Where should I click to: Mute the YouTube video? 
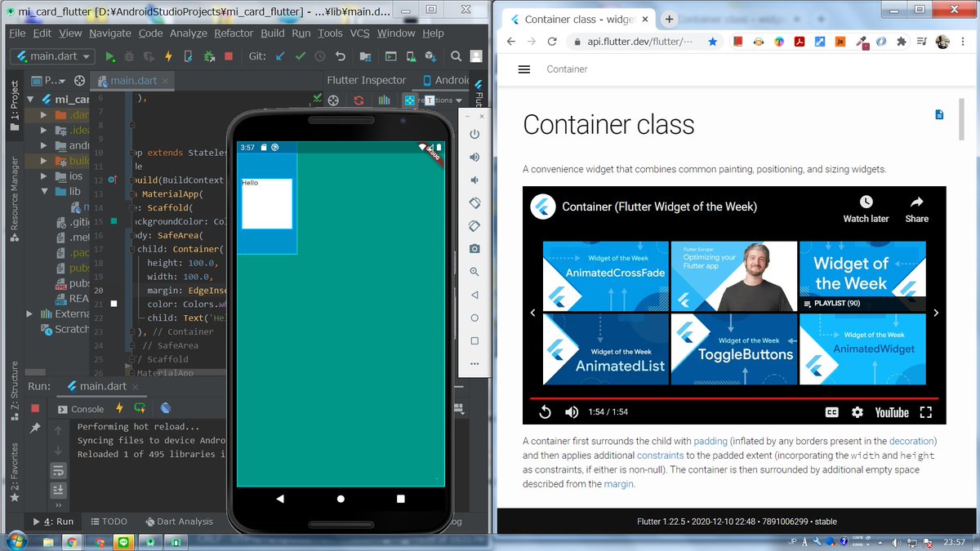pos(572,412)
